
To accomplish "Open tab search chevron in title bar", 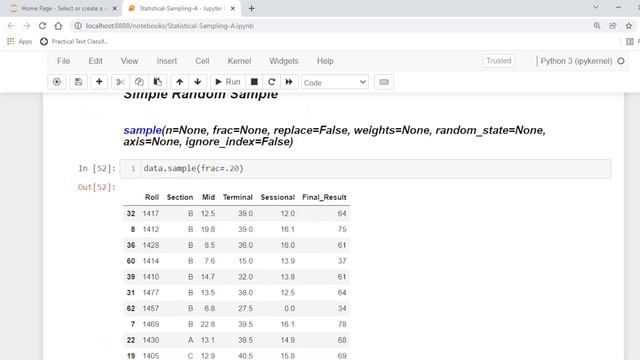I will point(596,7).
